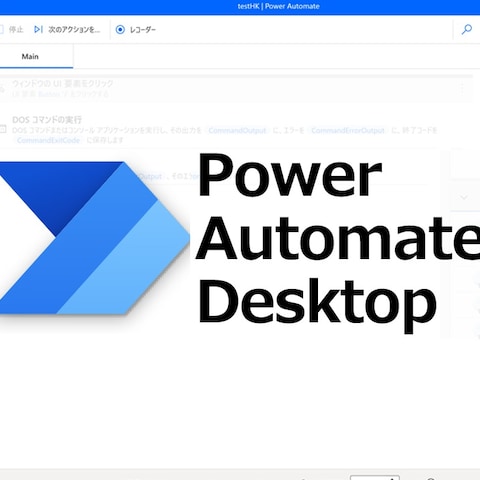Image resolution: width=480 pixels, height=480 pixels.
Task: Switch to the Main tab
Action: [30, 57]
